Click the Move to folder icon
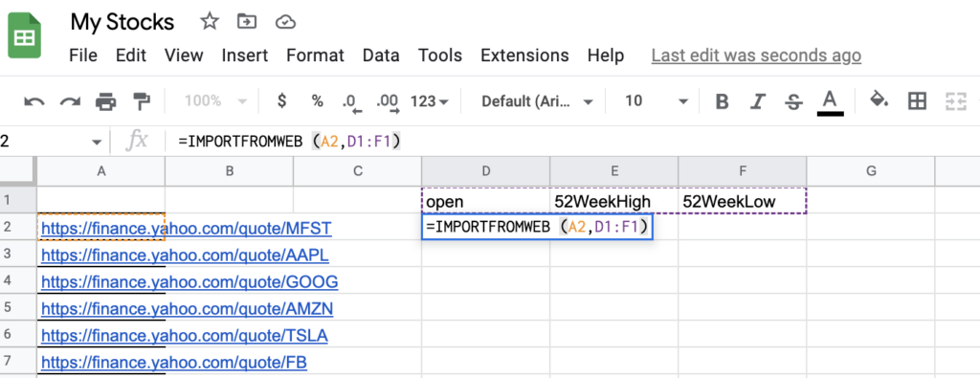Screen dimensions: 980x378 click(248, 22)
